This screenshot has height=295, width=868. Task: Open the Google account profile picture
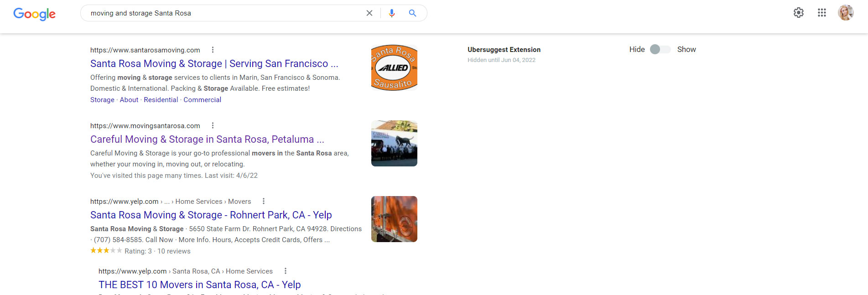click(x=846, y=13)
